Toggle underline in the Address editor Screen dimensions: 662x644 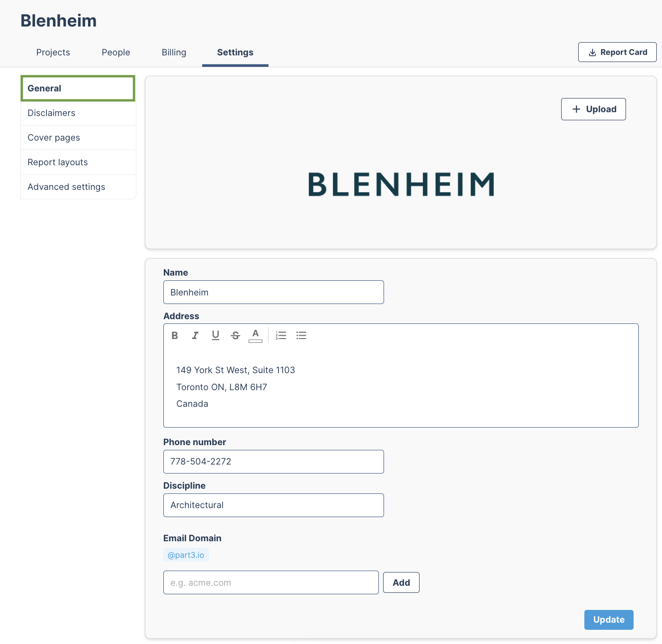[215, 335]
